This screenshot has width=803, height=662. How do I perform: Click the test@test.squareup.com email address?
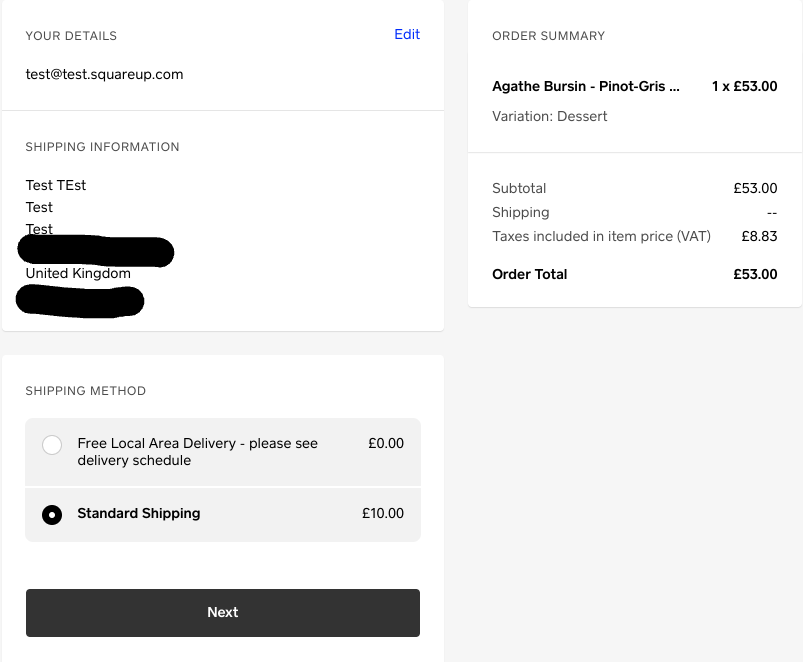tap(104, 74)
